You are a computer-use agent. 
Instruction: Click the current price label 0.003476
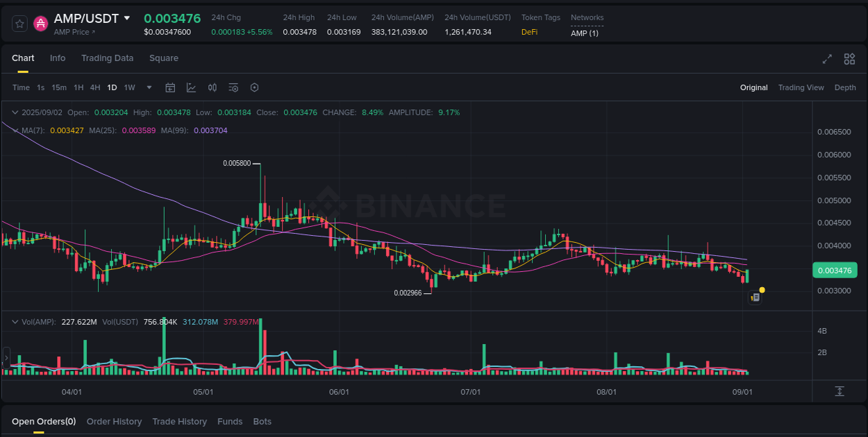pos(835,270)
